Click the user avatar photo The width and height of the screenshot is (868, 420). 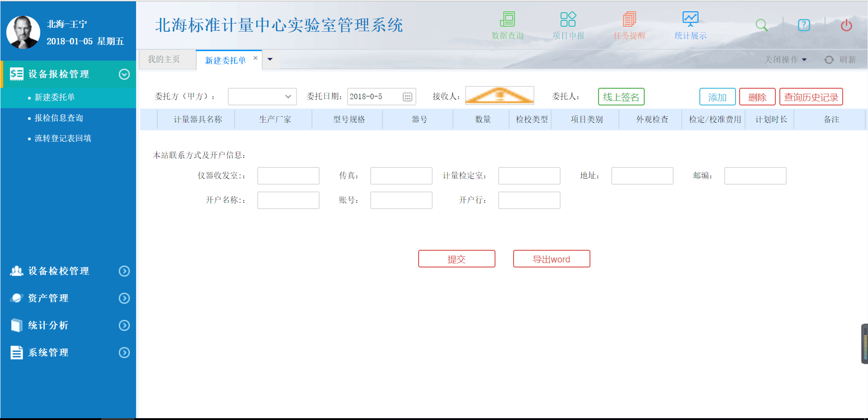point(23,32)
